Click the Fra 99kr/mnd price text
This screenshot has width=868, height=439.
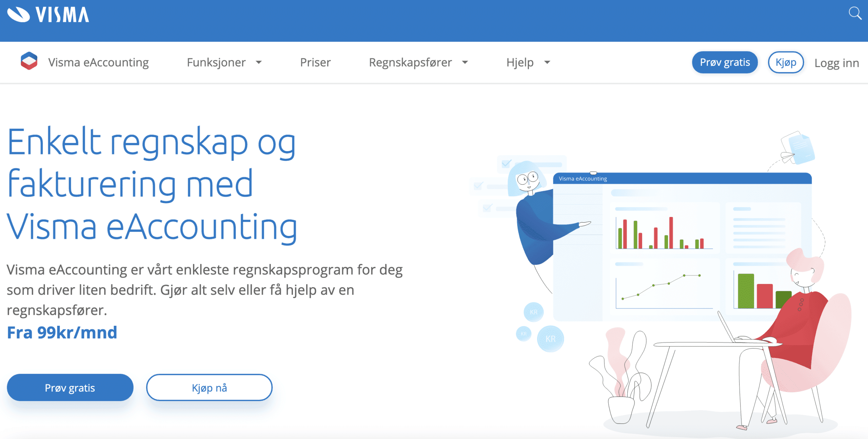click(x=62, y=332)
